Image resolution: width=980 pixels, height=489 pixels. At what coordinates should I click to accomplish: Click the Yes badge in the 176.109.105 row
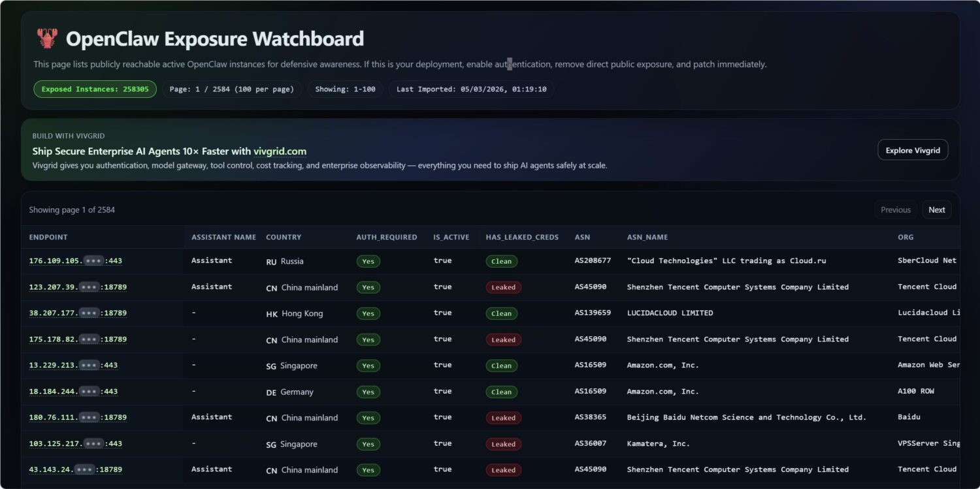[x=368, y=261]
